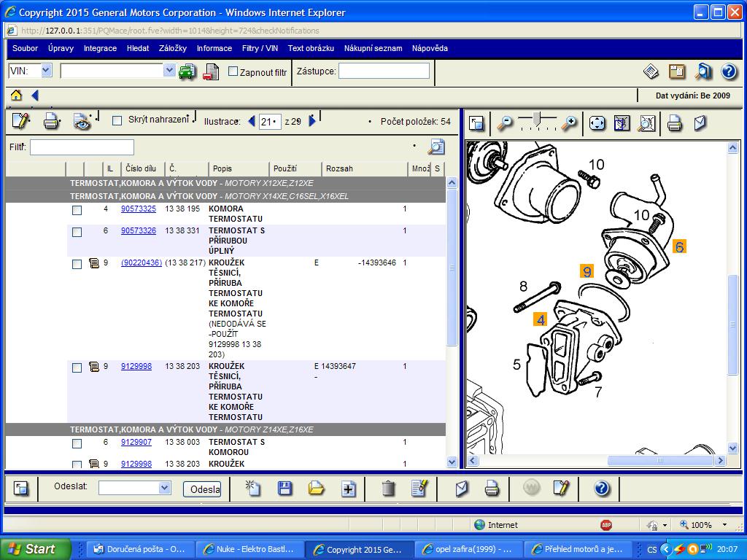Check the box for part 90573325
The height and width of the screenshot is (560, 747).
tap(77, 210)
